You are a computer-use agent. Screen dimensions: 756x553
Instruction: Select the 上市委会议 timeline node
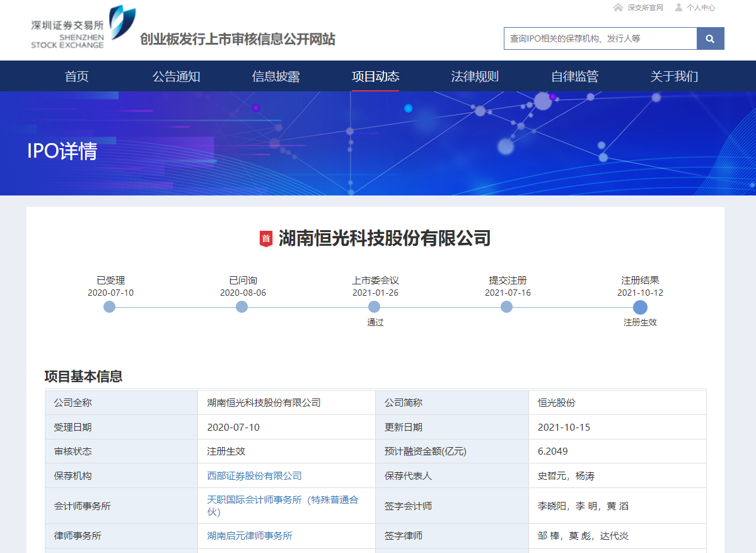pos(375,307)
